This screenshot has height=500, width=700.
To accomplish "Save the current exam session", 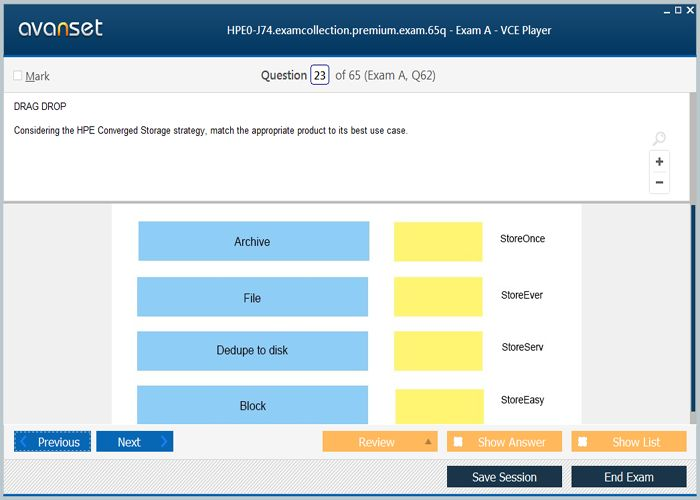I will pos(504,477).
